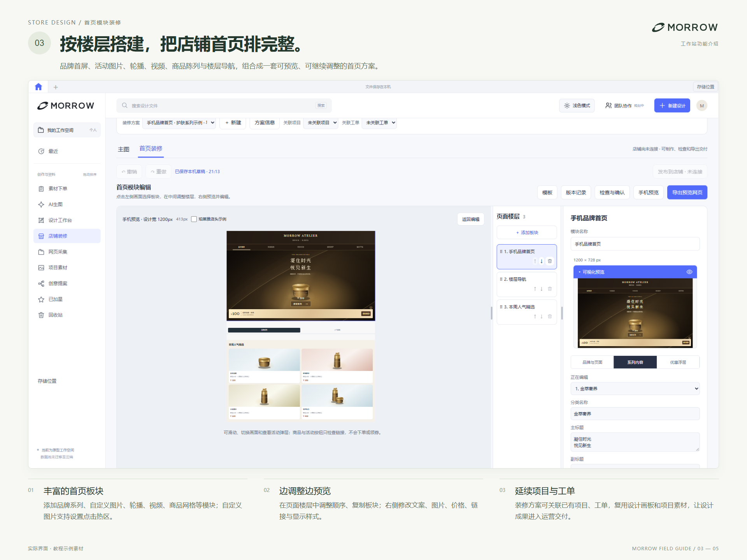This screenshot has width=747, height=560.
Task: Click 手机预览 button
Action: point(648,192)
